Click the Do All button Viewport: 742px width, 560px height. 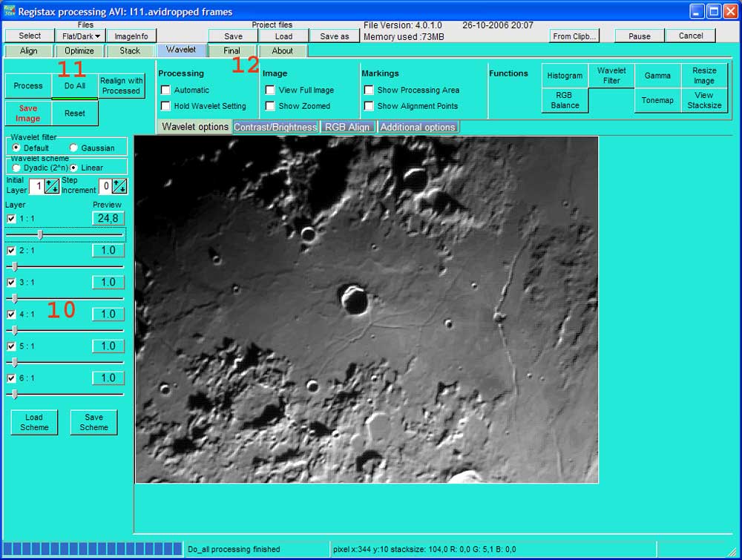[x=75, y=85]
